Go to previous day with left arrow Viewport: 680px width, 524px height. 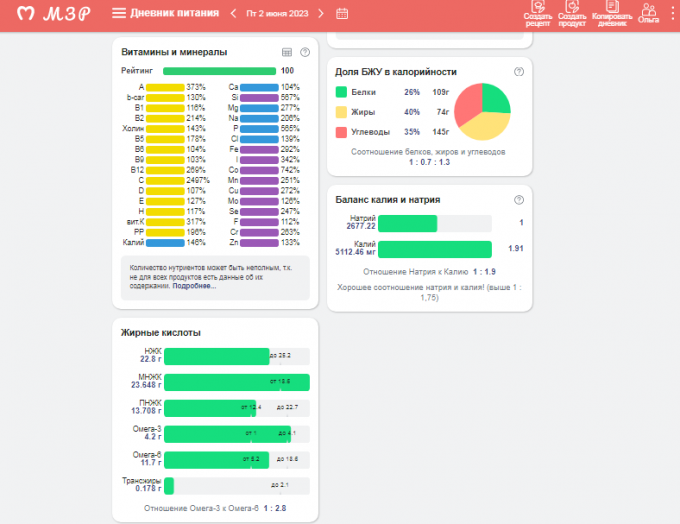[233, 14]
